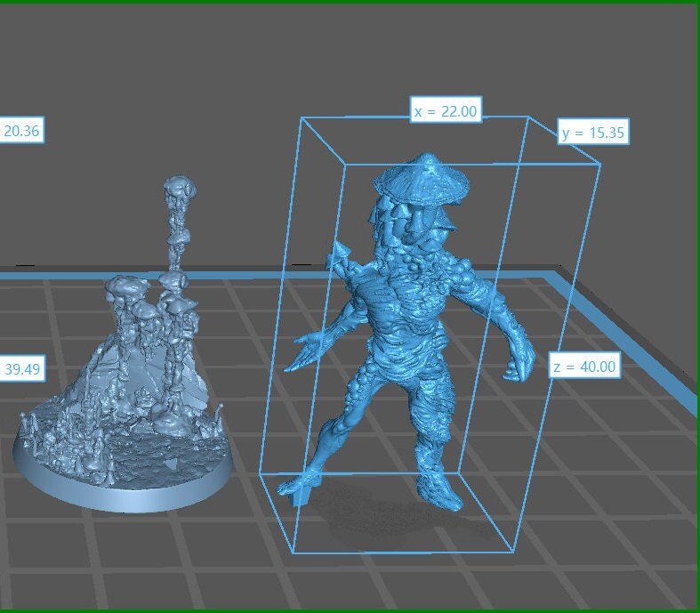Click the z = 40.00 dimension label
This screenshot has width=700, height=613.
click(x=584, y=366)
